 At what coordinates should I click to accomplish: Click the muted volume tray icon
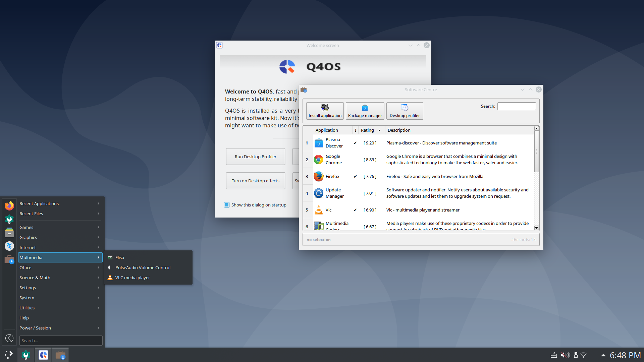tap(563, 355)
